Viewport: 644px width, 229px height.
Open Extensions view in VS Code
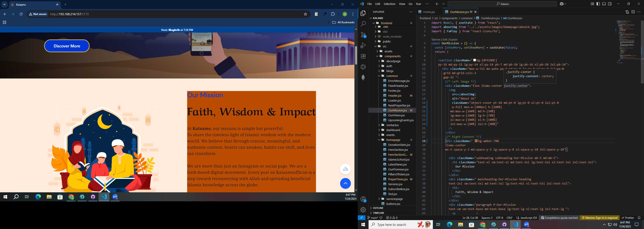[x=363, y=56]
